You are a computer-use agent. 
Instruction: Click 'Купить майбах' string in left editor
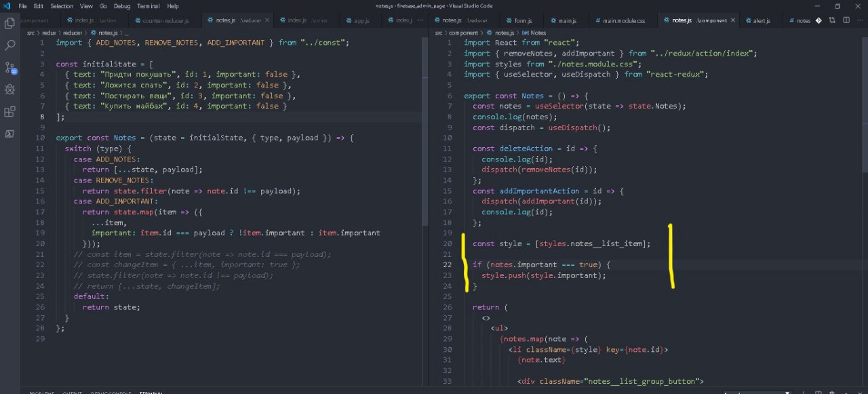tap(135, 106)
